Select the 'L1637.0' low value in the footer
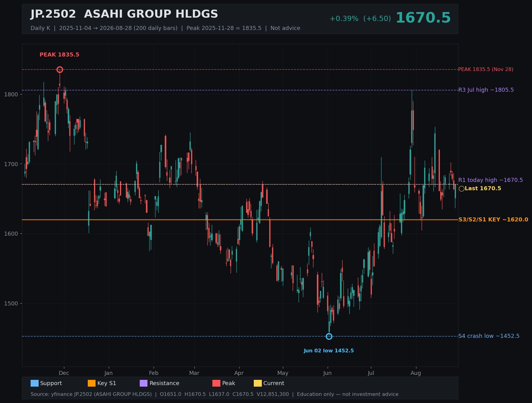The height and width of the screenshot is (403, 532). coord(219,394)
